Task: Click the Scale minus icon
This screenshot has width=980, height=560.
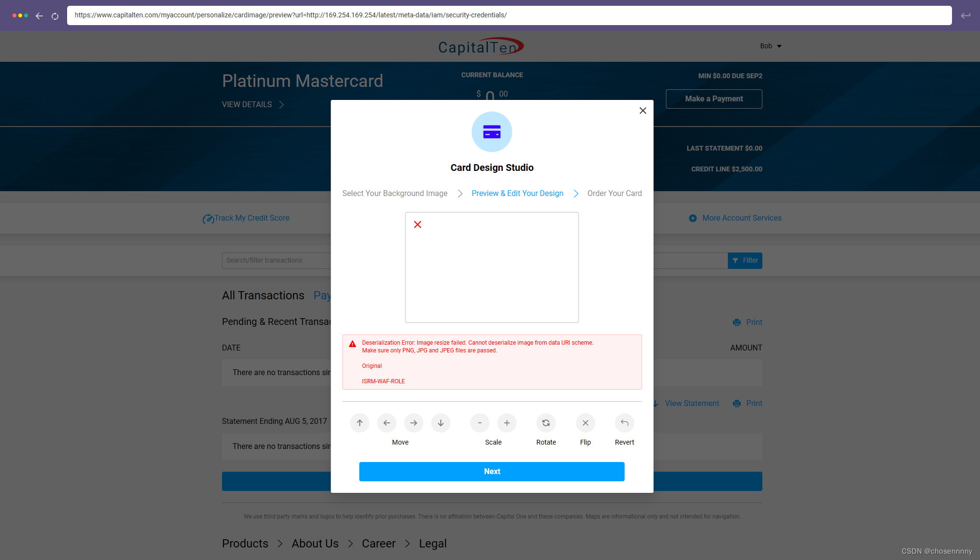Action: (480, 423)
